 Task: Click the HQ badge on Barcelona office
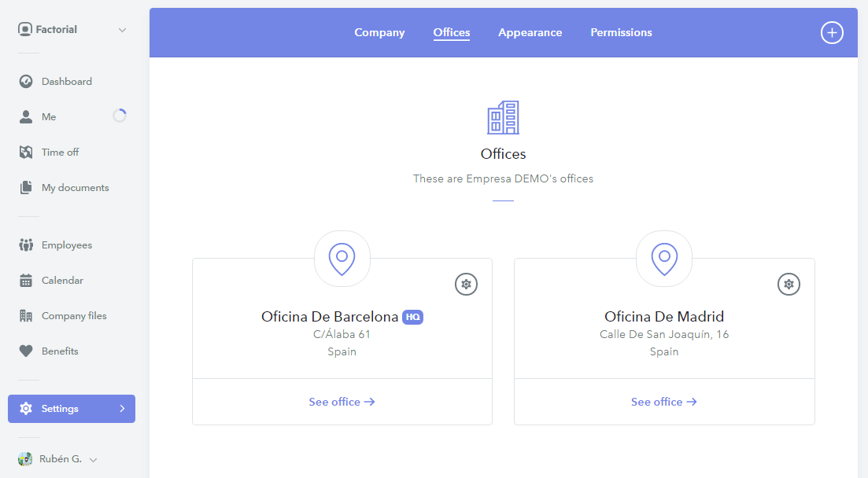[x=412, y=317]
